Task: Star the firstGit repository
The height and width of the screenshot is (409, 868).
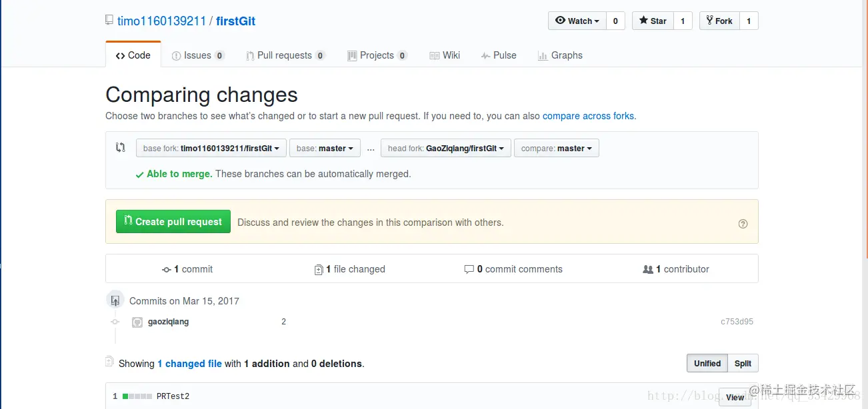Action: pyautogui.click(x=653, y=21)
